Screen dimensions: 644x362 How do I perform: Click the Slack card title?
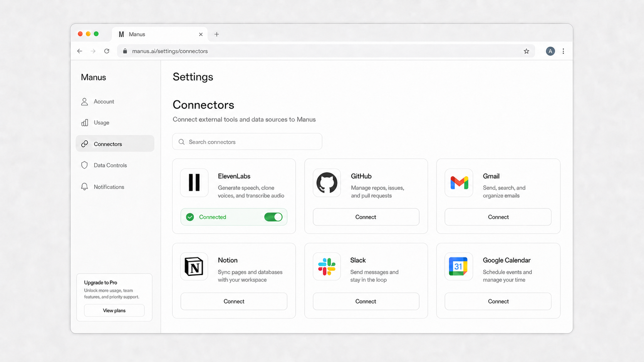pos(358,260)
